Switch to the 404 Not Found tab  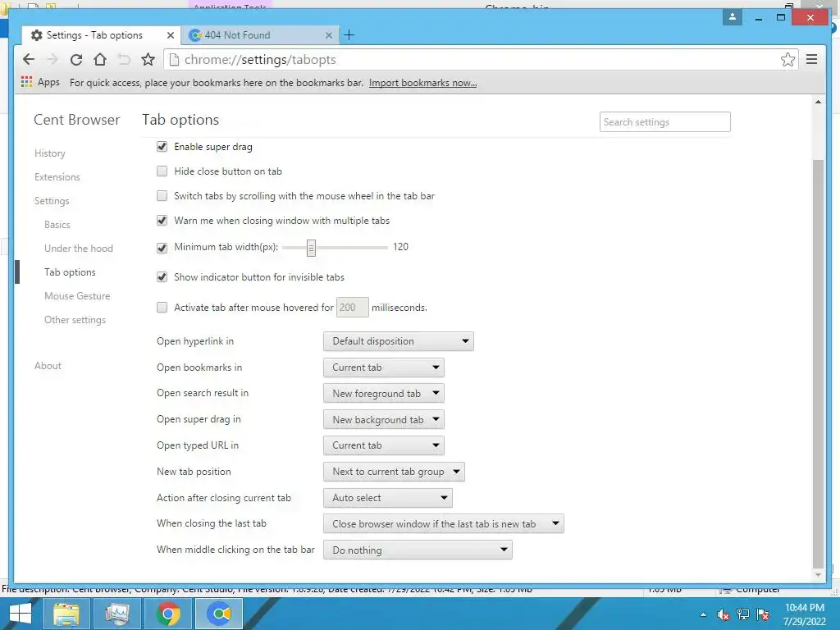point(260,35)
